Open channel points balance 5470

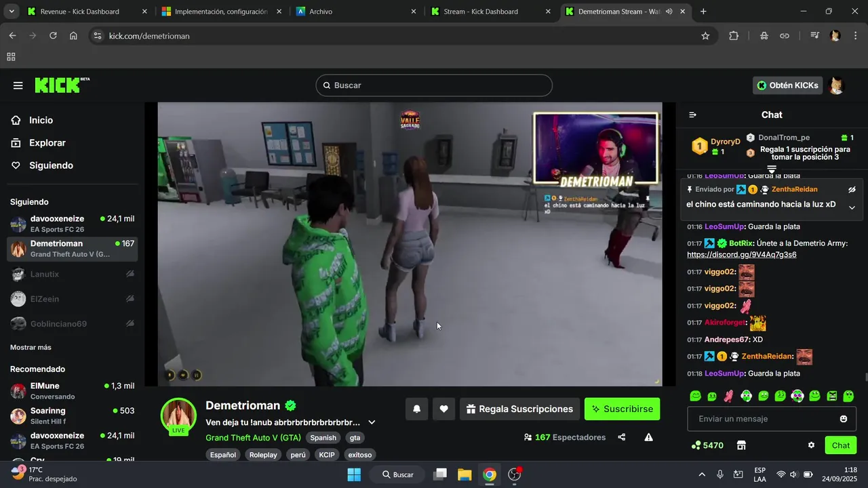(x=707, y=445)
